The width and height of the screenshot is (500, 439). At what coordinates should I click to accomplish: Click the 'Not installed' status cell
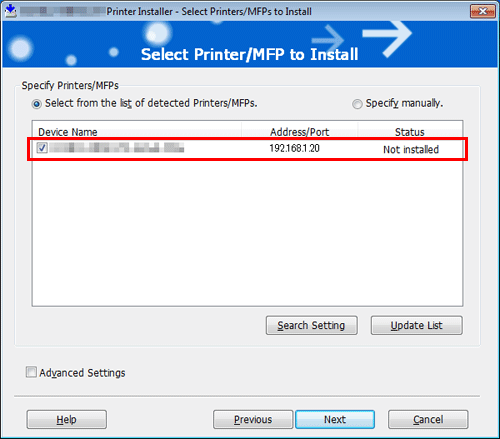tap(411, 149)
